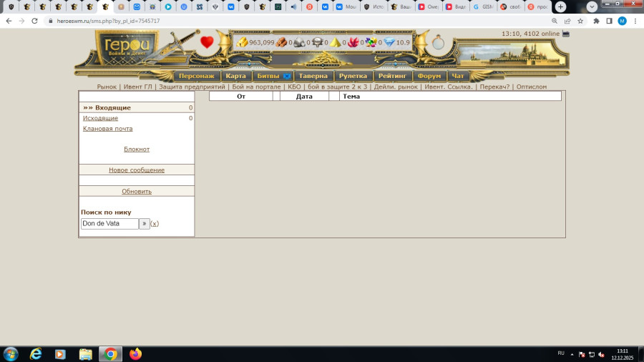Open the Персонаж menu
This screenshot has width=644, height=362.
pyautogui.click(x=196, y=76)
